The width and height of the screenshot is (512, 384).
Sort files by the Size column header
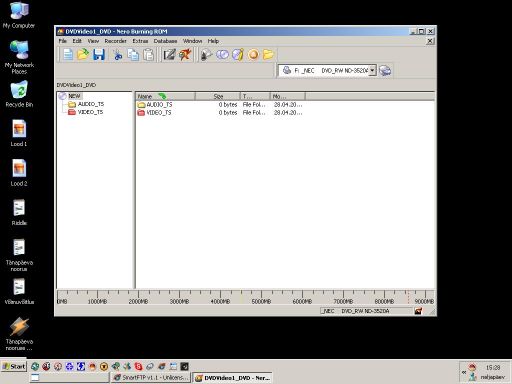218,96
